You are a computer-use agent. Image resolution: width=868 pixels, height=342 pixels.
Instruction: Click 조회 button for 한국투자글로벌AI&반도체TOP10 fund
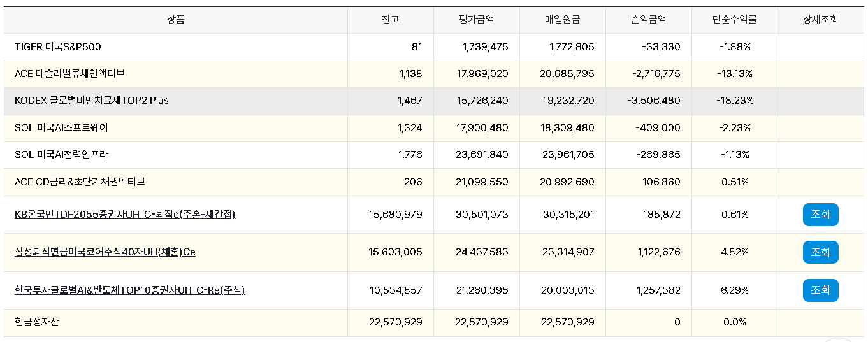pos(820,290)
